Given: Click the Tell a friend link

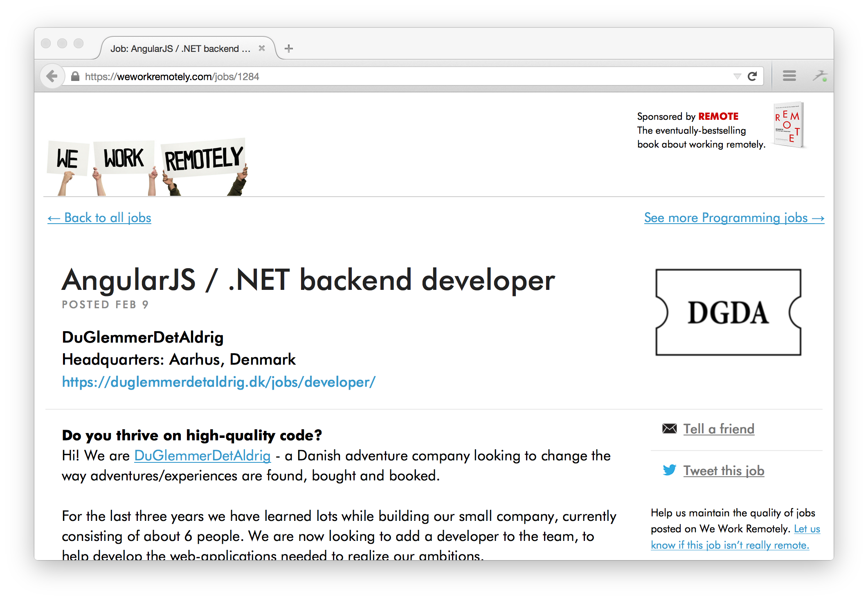Looking at the screenshot, I should [x=719, y=429].
